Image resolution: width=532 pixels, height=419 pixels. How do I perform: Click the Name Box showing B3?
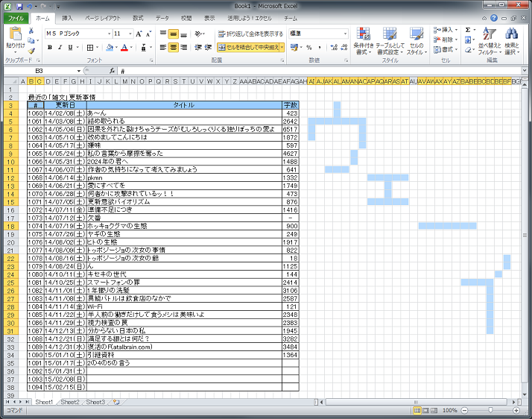(x=45, y=70)
